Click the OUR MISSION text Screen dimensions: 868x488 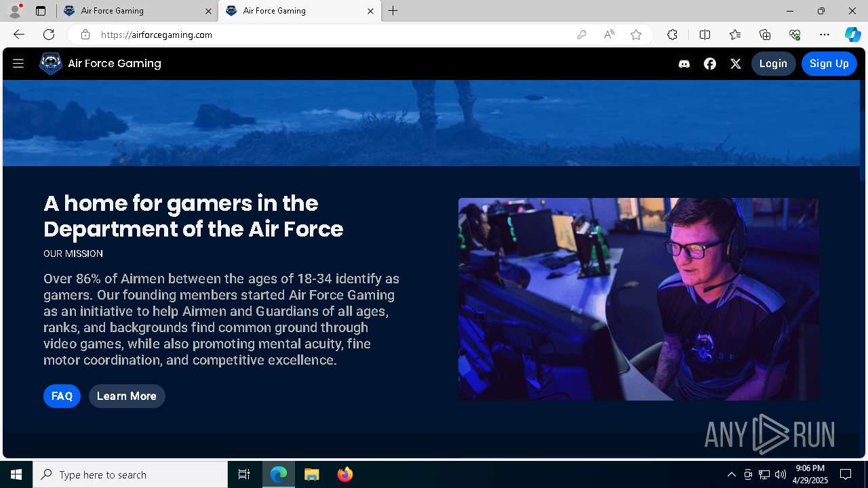tap(73, 253)
